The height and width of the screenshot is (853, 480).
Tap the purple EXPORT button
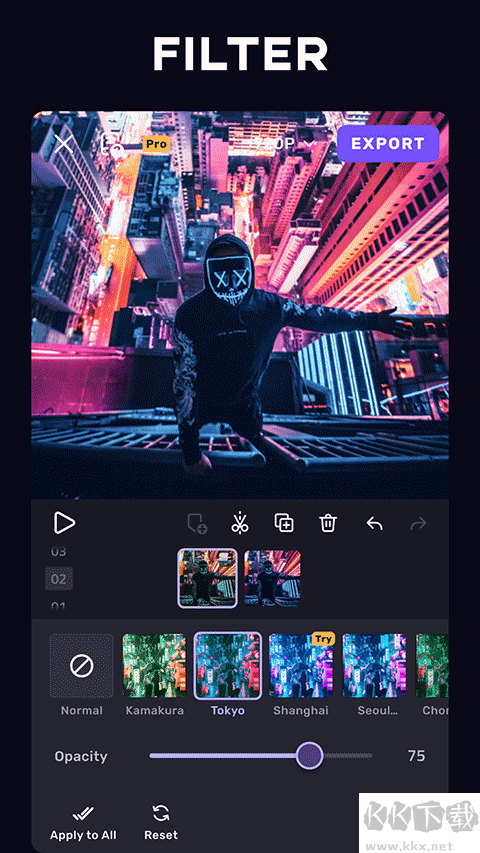pos(387,144)
